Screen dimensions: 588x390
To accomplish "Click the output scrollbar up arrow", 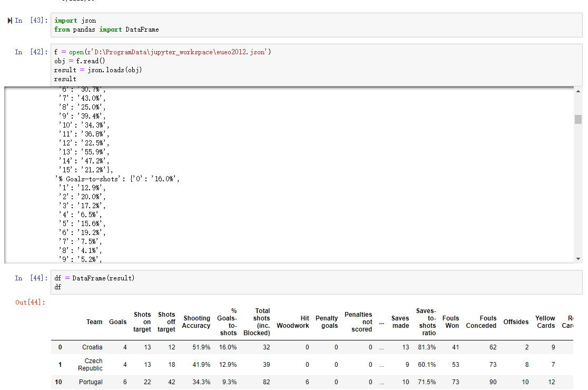I will click(x=578, y=91).
